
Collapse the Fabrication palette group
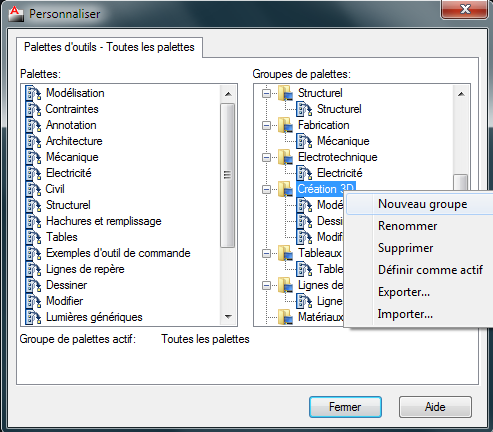(x=266, y=125)
